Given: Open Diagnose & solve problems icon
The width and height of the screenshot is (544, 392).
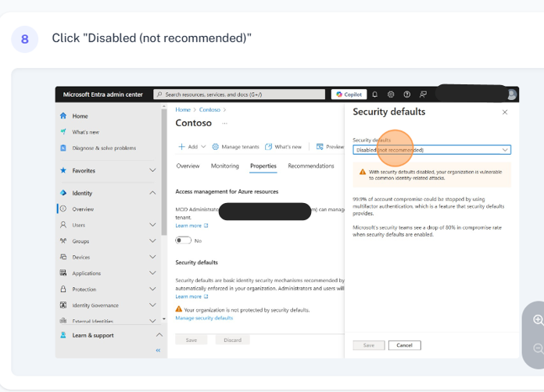Looking at the screenshot, I should coord(63,148).
